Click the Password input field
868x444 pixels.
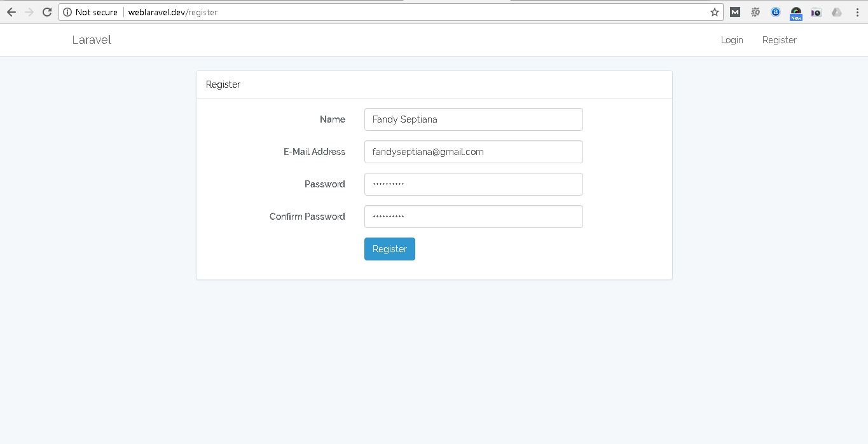[x=473, y=184]
